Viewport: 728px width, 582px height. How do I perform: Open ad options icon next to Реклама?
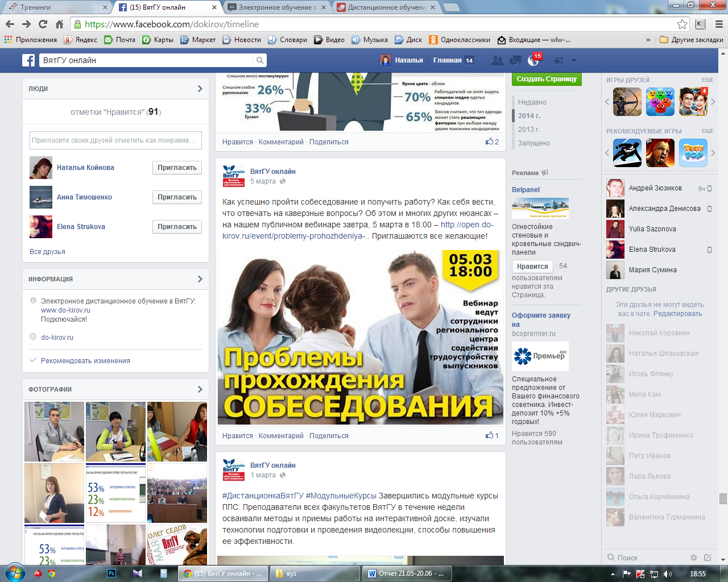click(545, 173)
